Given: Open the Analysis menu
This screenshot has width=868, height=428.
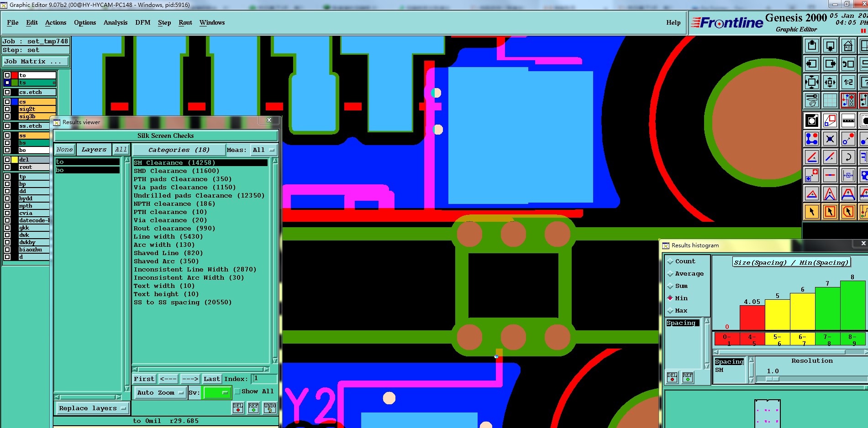Looking at the screenshot, I should pos(116,22).
